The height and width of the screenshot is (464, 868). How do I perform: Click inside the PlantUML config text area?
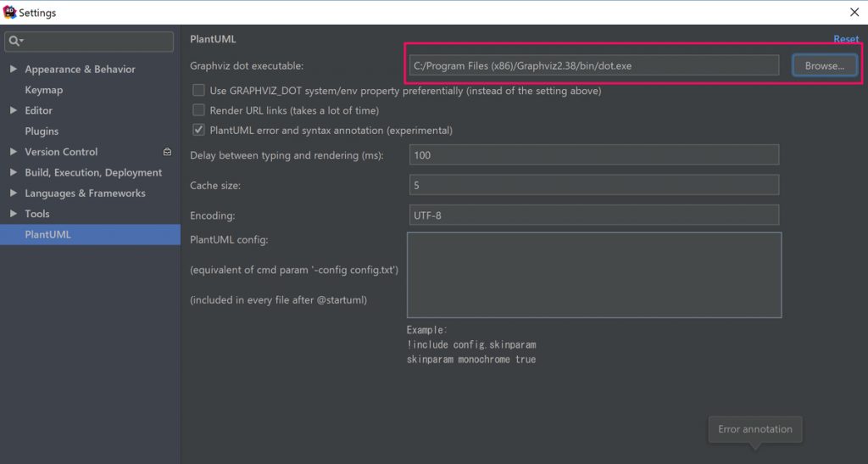594,275
